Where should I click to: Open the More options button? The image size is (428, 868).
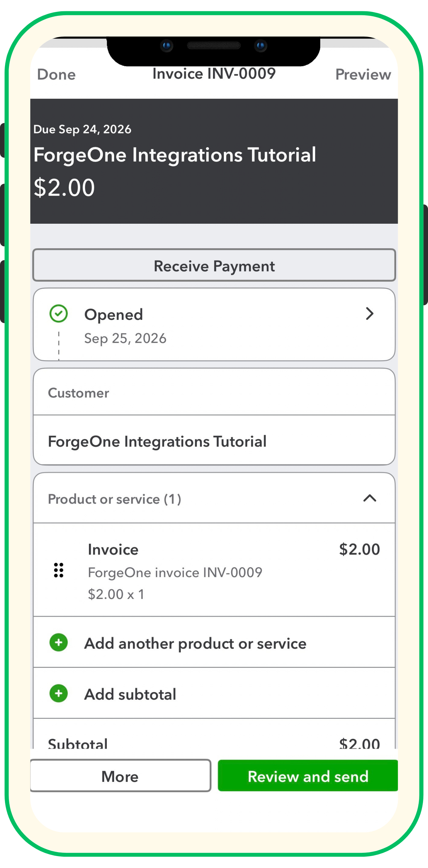pos(120,776)
